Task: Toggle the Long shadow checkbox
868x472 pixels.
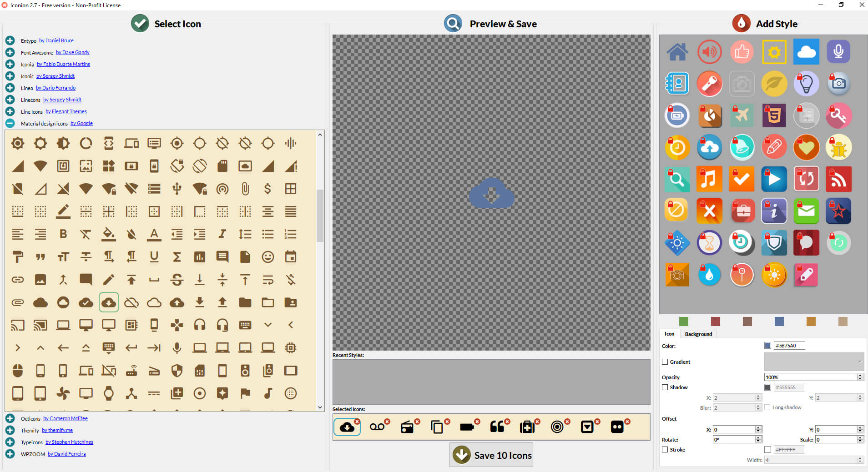Action: tap(767, 407)
